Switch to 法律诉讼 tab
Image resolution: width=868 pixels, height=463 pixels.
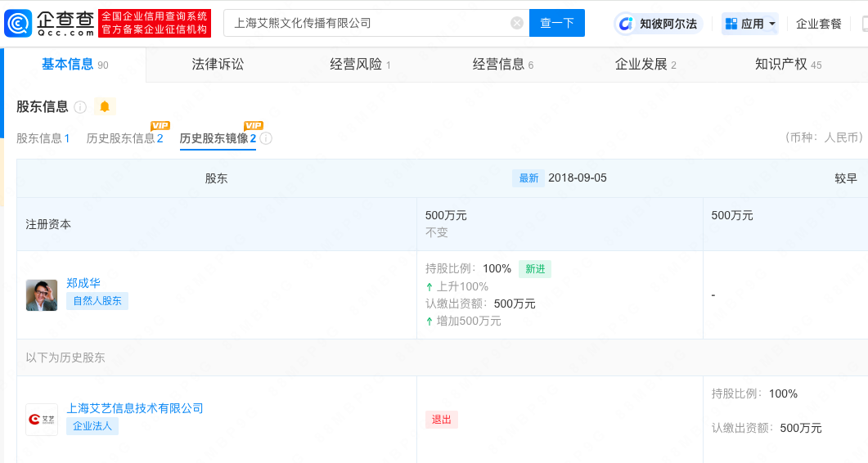[218, 65]
